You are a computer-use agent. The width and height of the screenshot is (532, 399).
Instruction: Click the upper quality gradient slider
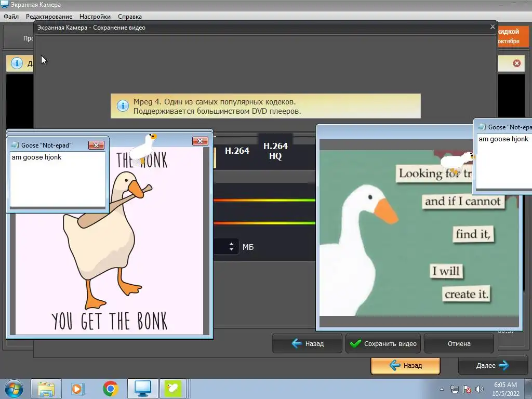[x=264, y=200]
